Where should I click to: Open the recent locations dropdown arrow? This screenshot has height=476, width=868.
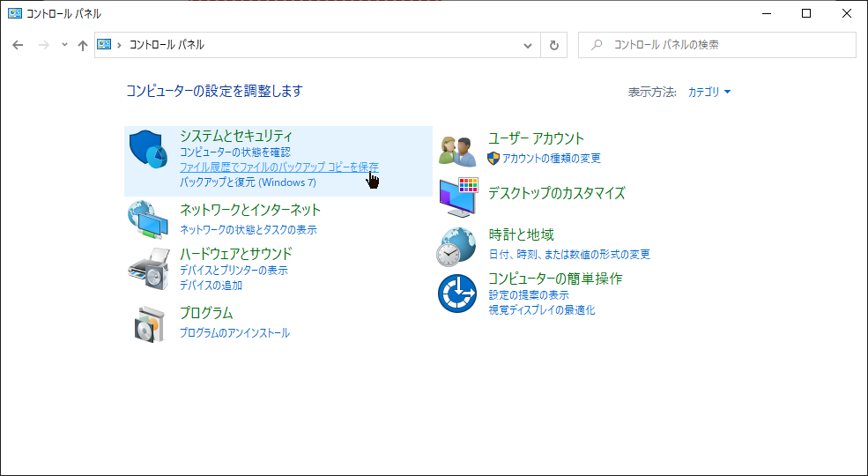tap(64, 45)
